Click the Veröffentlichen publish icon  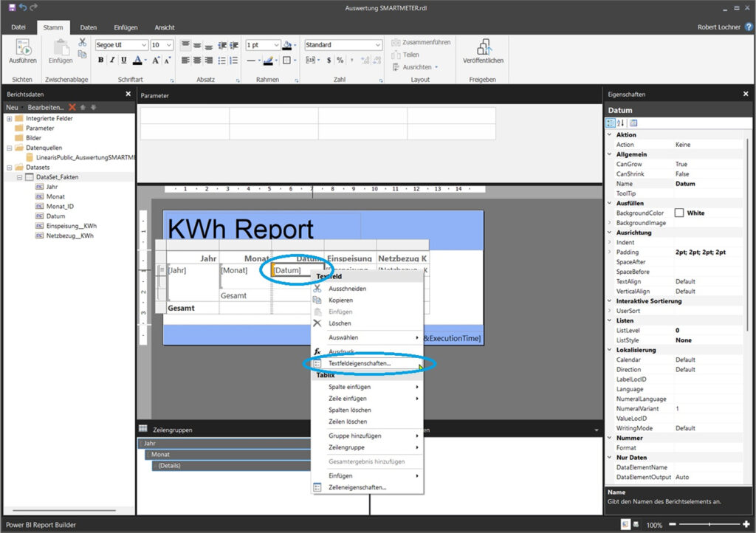pos(484,48)
